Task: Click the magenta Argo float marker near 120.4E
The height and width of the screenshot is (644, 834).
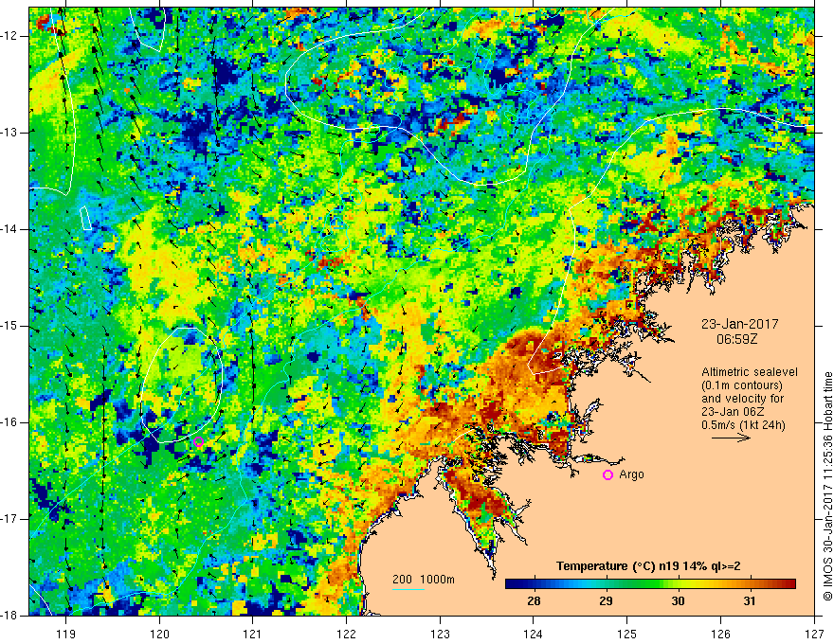Action: click(198, 441)
